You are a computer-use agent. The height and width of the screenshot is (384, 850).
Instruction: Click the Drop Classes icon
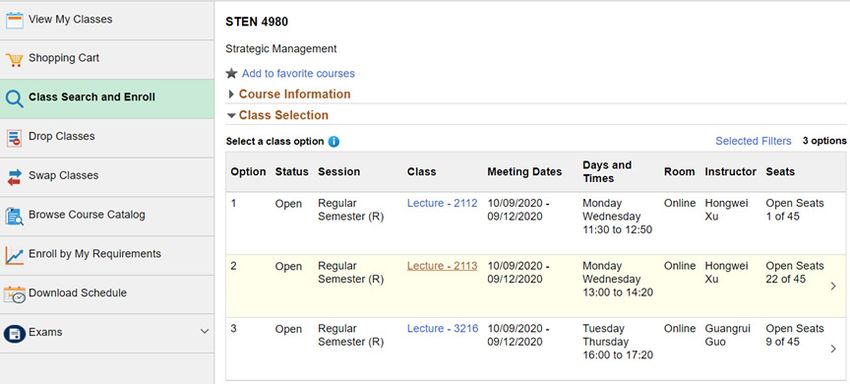[x=14, y=138]
